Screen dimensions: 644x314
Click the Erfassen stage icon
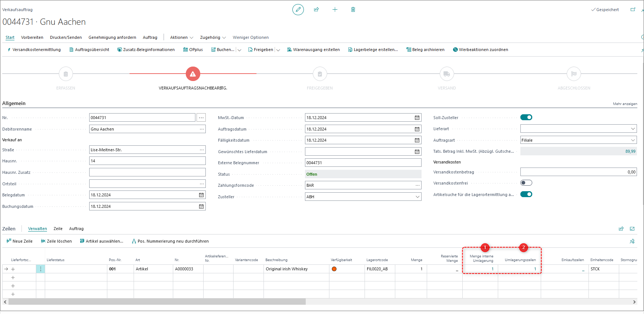[x=66, y=74]
